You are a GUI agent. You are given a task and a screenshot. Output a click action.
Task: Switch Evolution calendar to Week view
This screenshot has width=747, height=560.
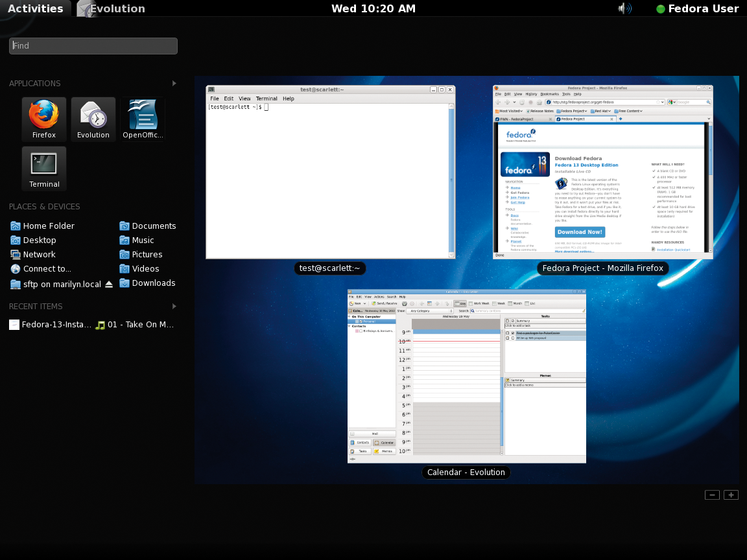pos(499,303)
